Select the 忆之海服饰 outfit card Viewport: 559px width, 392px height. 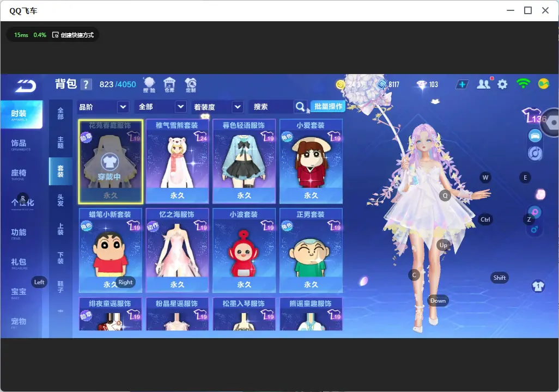coord(177,250)
